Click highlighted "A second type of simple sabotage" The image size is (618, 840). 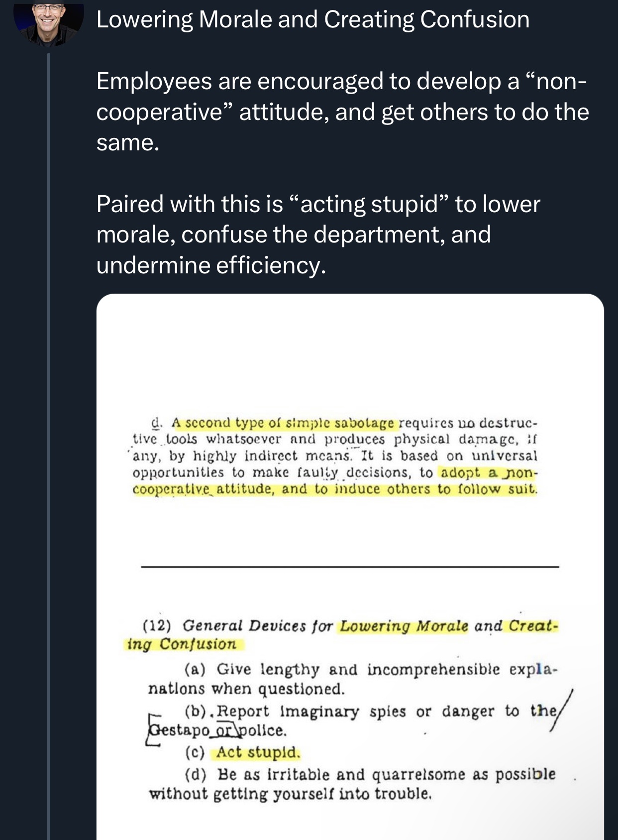[x=283, y=423]
